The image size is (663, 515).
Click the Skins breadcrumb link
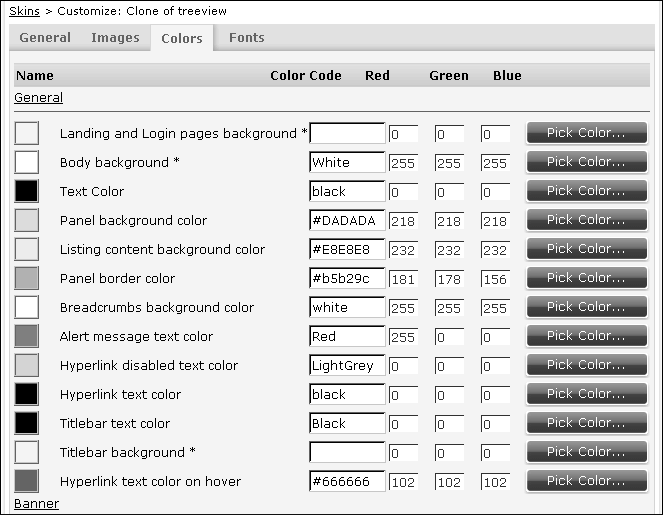pyautogui.click(x=24, y=10)
